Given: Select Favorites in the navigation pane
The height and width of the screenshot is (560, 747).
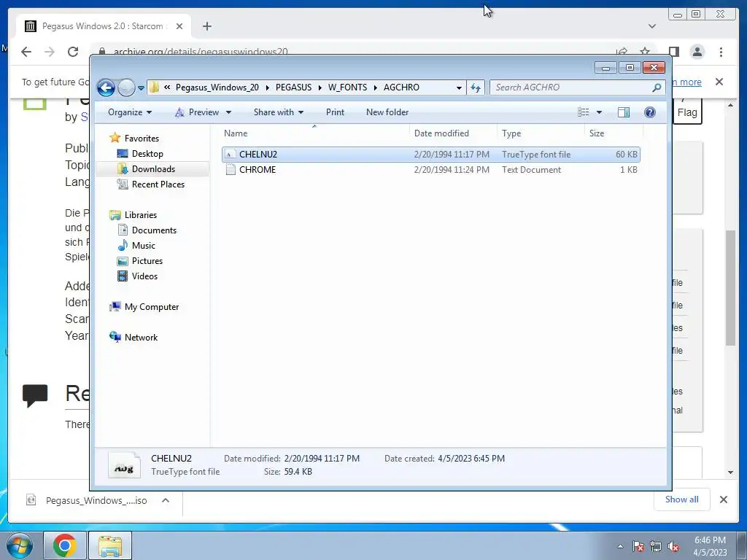Looking at the screenshot, I should [142, 138].
